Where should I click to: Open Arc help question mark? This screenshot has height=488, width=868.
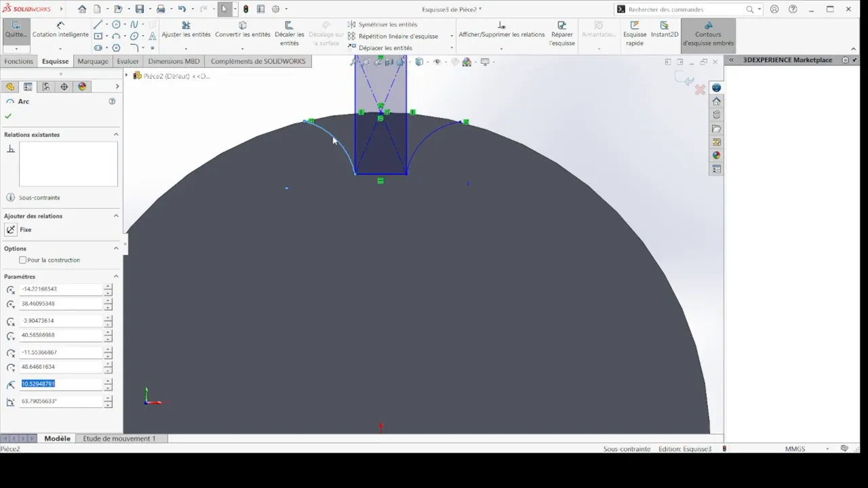tap(112, 101)
